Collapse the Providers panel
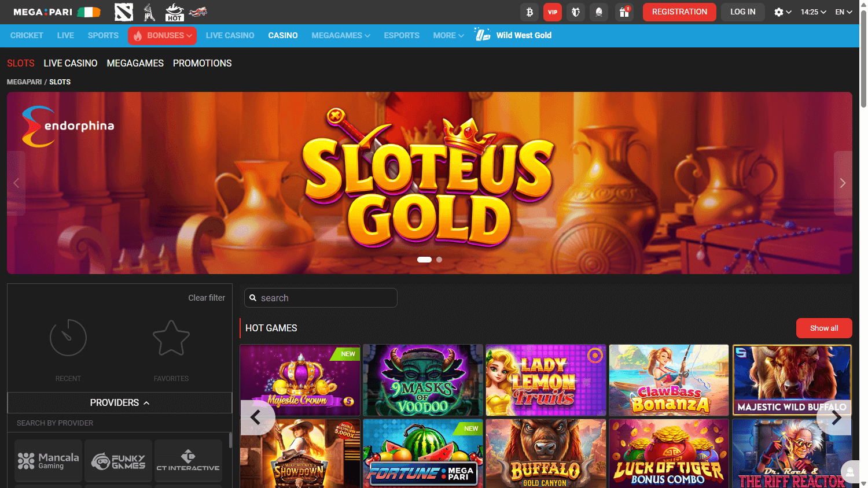Image resolution: width=868 pixels, height=488 pixels. [x=120, y=402]
